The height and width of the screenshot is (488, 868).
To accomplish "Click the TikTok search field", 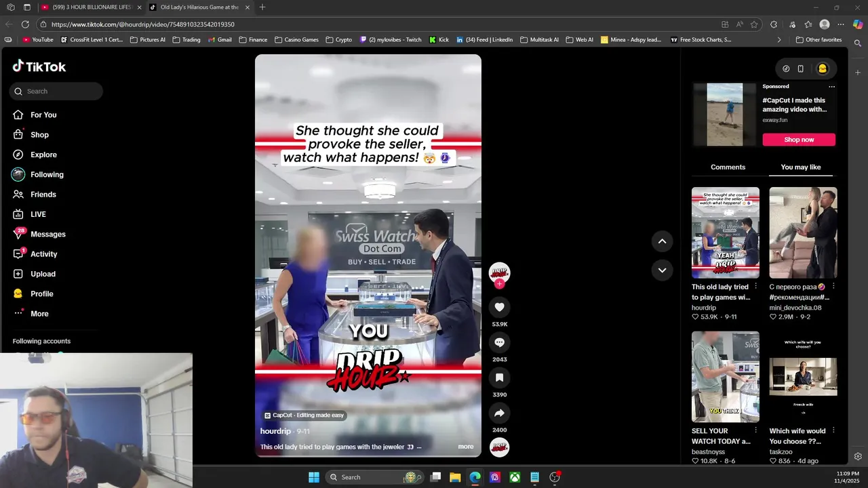I will [56, 91].
